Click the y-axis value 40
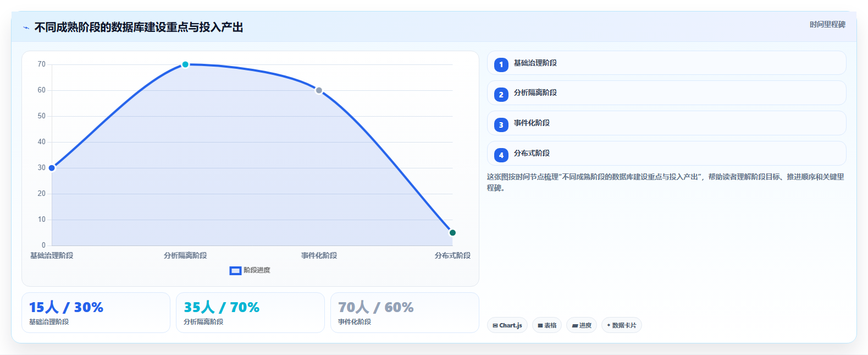Screen dimensions: 868x355 point(42,142)
